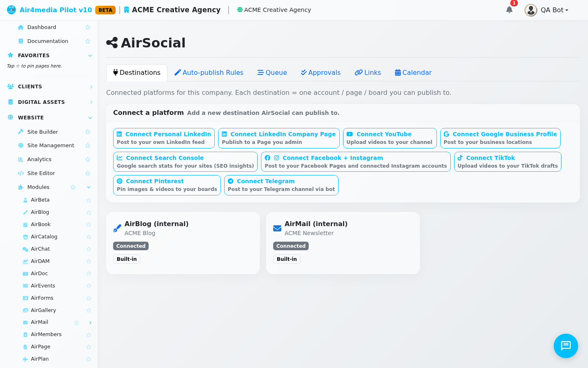Switch to the Calendar tab
The height and width of the screenshot is (368, 588).
click(413, 73)
